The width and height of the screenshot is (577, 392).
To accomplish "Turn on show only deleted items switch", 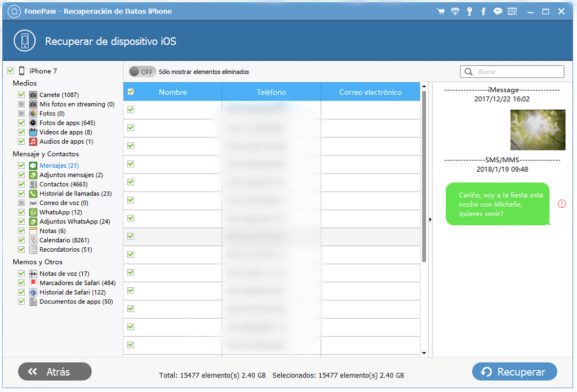I will [x=142, y=72].
